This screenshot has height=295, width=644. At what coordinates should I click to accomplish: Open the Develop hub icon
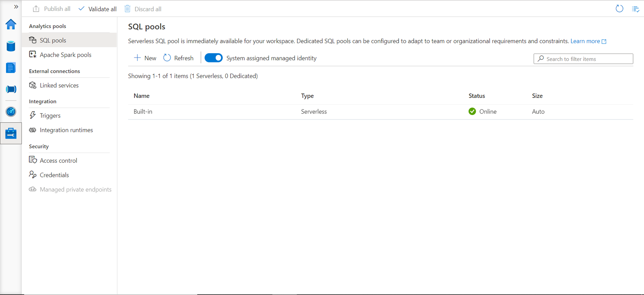pyautogui.click(x=11, y=68)
